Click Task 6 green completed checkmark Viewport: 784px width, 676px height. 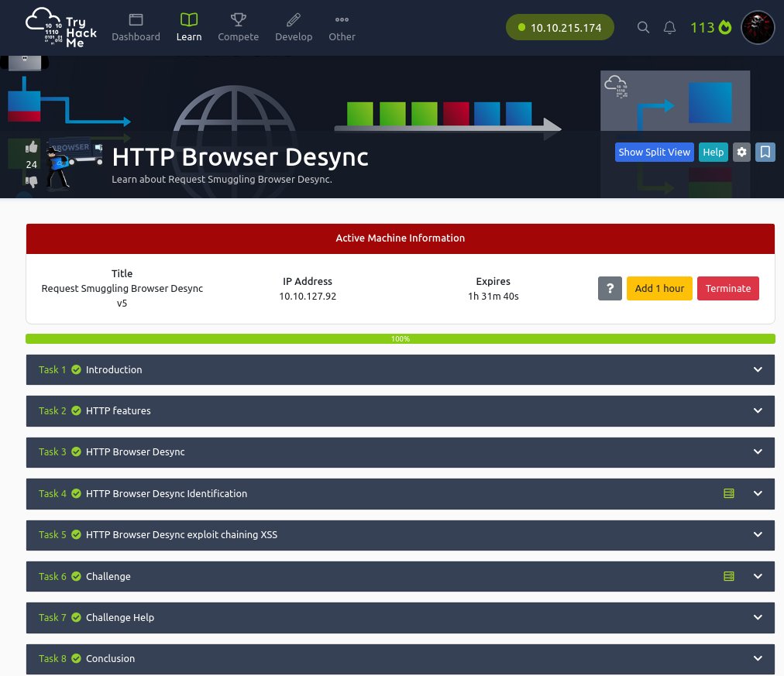[x=76, y=577]
